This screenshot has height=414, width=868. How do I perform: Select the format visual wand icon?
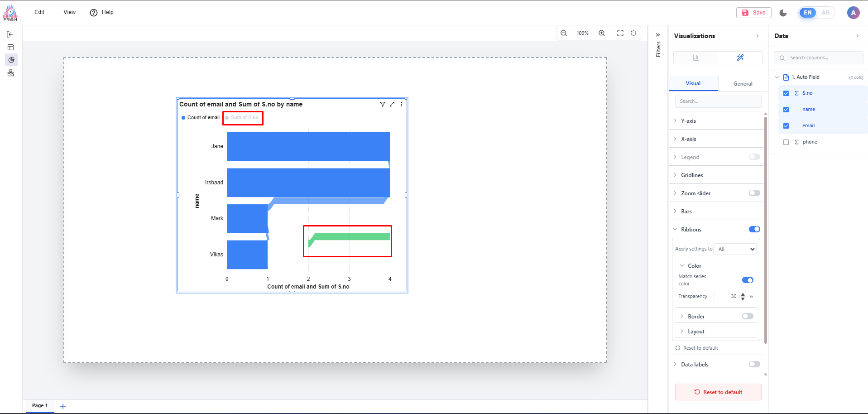point(740,58)
